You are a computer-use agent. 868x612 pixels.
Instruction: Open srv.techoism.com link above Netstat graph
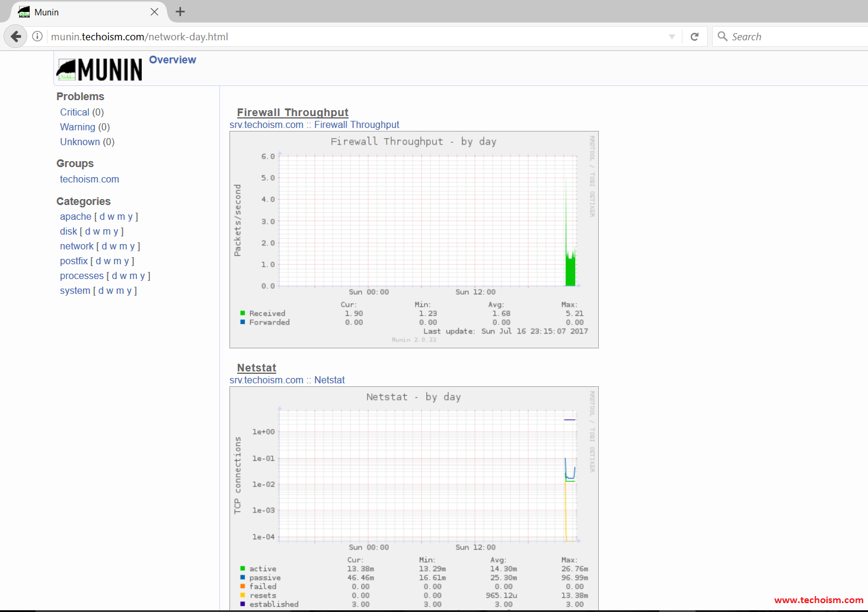[266, 380]
